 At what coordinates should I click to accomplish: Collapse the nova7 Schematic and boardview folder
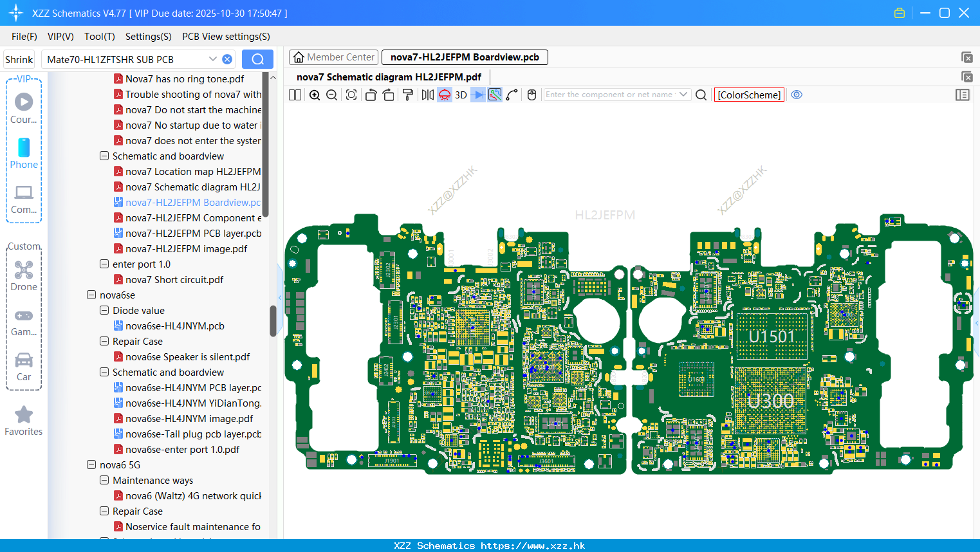[104, 156]
